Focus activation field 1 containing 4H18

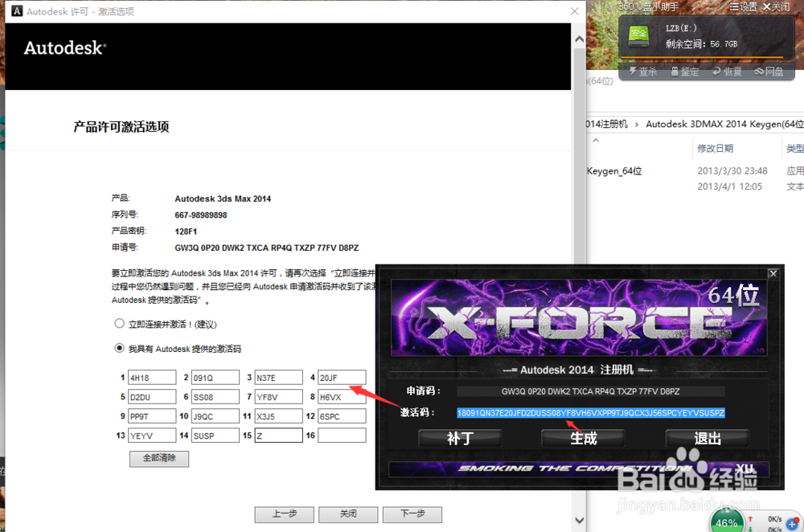point(152,378)
